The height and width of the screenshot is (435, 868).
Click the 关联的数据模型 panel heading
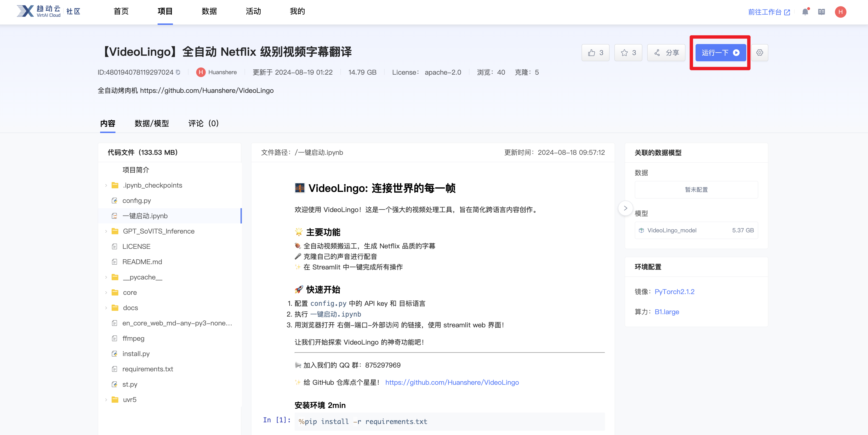point(658,153)
